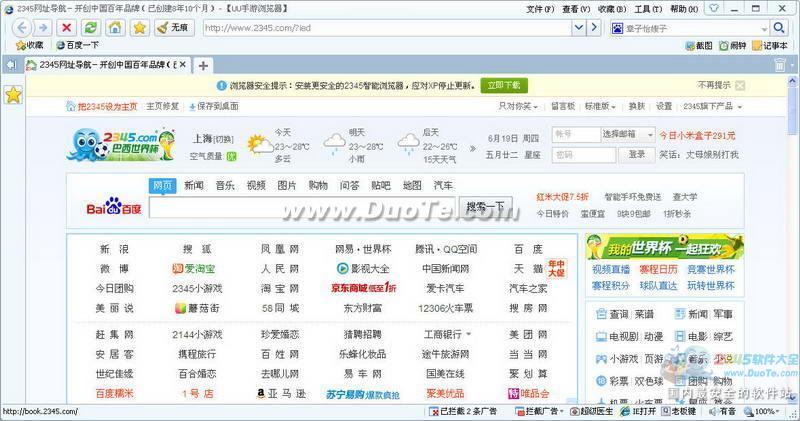Click the tab bar trash bin icon
This screenshot has width=800, height=421.
coord(780,65)
